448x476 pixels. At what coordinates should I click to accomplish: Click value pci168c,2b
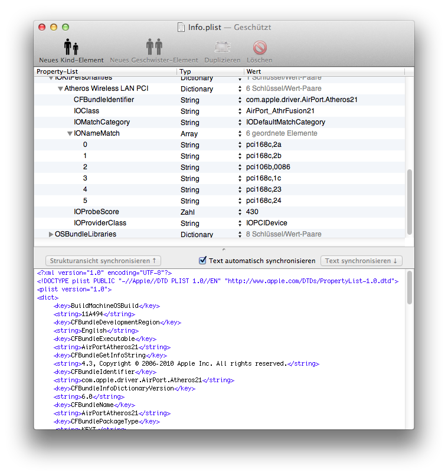point(264,156)
